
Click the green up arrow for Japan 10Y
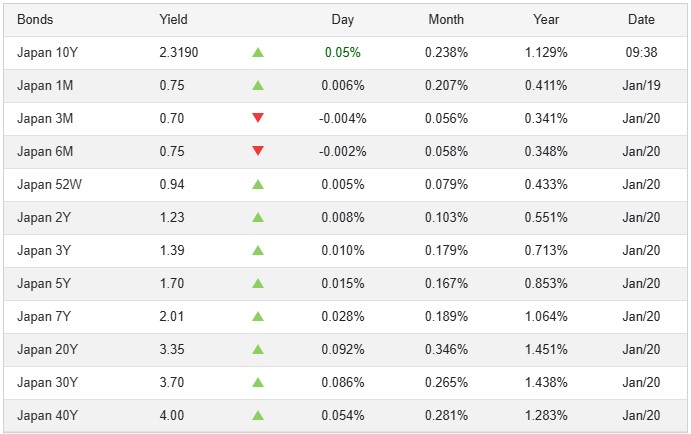point(258,52)
